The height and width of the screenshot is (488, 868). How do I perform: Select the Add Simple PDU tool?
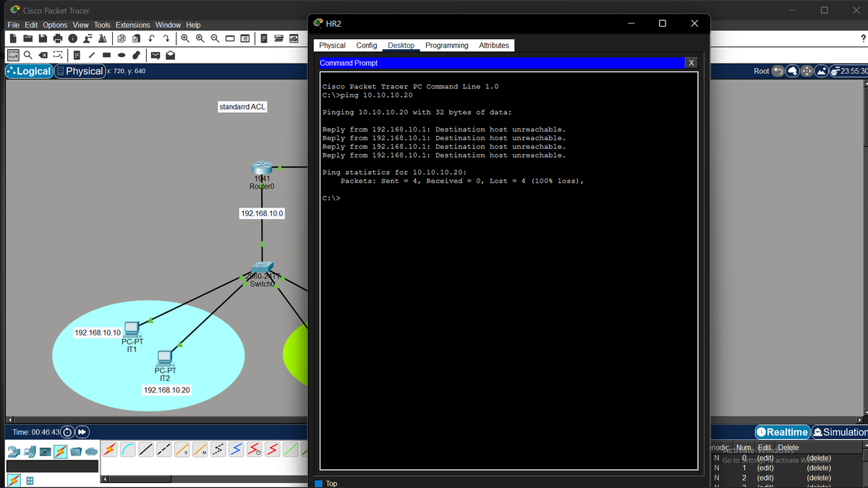point(154,54)
